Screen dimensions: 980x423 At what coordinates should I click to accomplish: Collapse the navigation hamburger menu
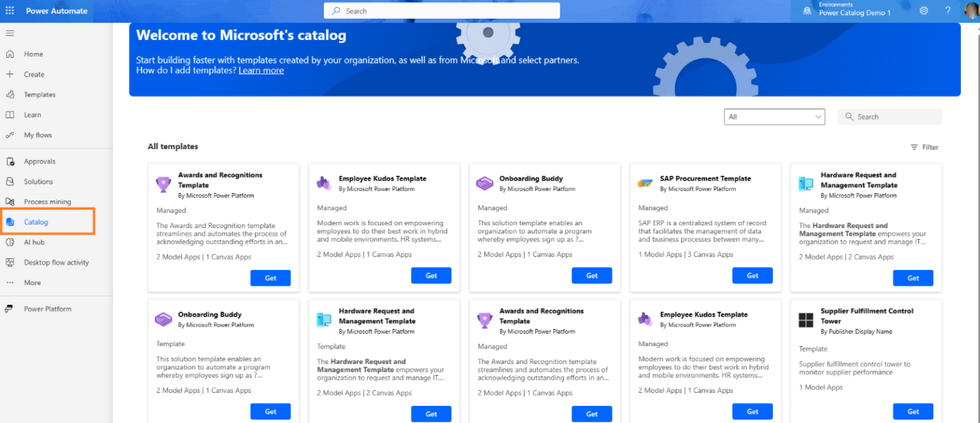pyautogui.click(x=10, y=33)
